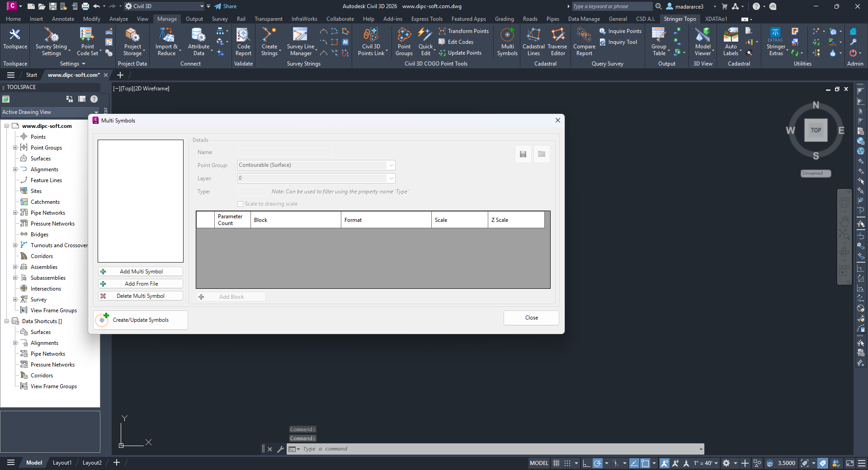
Task: Run the Code Report tool
Action: point(243,42)
